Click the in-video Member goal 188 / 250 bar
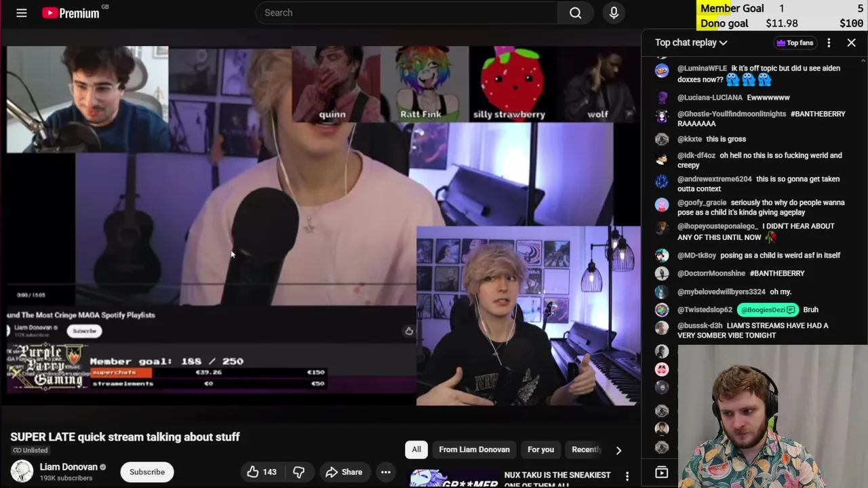This screenshot has height=488, width=868. coord(166,361)
